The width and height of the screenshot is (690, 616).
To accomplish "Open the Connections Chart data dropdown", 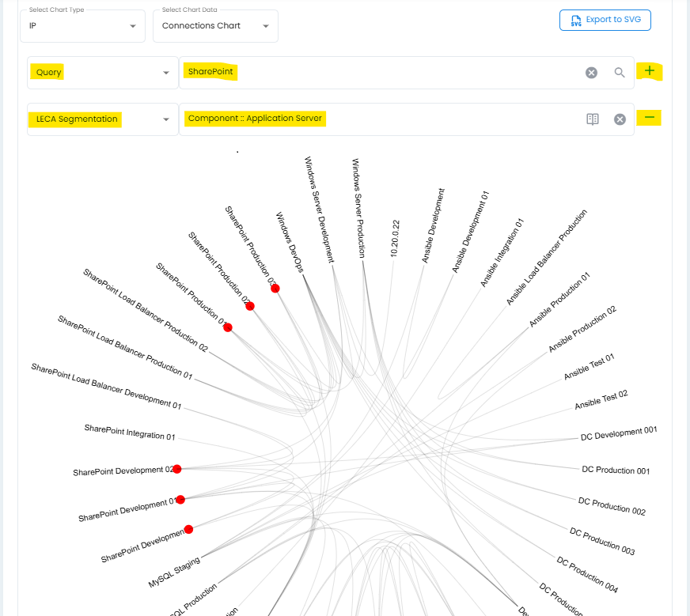I will click(215, 26).
